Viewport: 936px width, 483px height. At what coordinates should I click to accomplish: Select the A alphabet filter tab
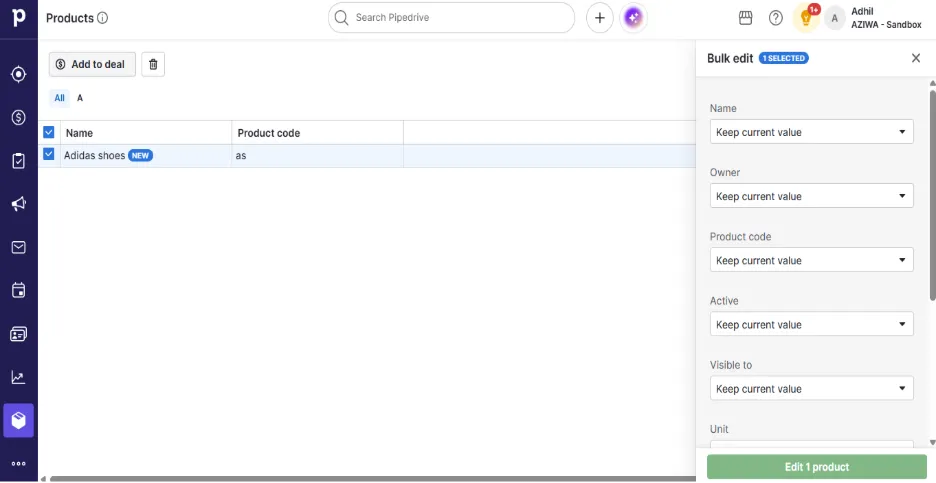[80, 98]
